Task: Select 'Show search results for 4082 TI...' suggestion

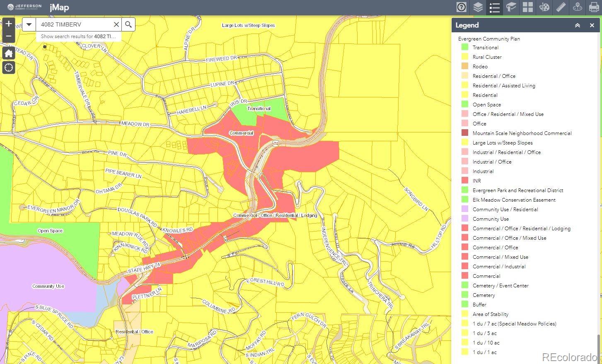Action: (78, 36)
